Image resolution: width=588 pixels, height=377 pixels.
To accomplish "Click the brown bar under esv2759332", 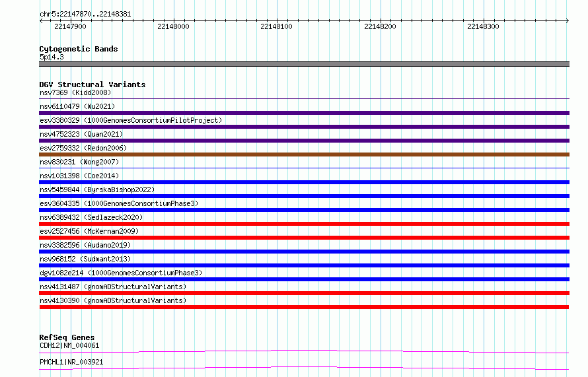I will click(x=304, y=154).
